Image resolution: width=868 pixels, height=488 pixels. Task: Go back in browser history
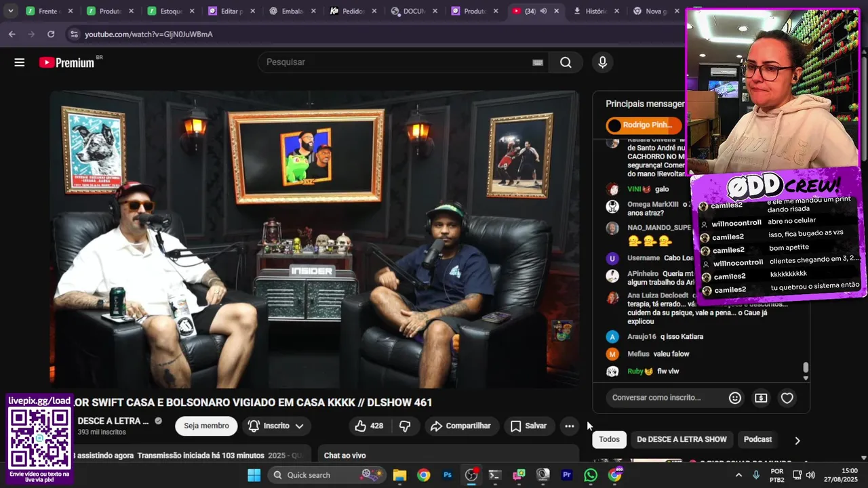click(12, 34)
